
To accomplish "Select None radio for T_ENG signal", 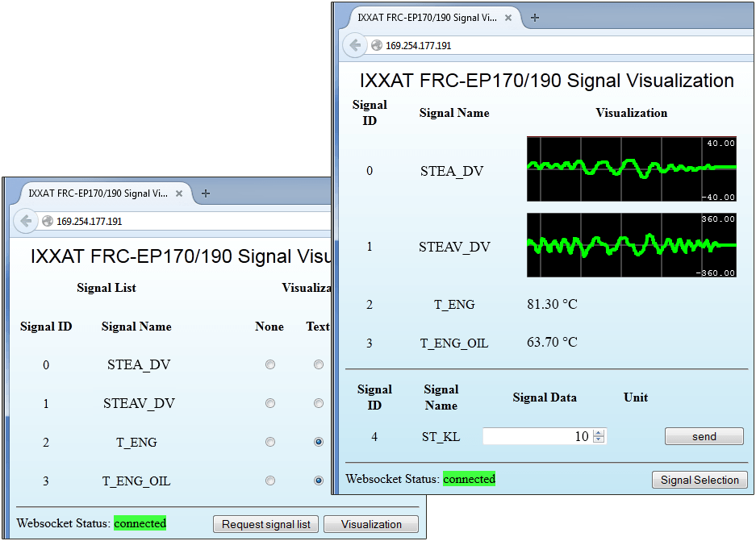I will pos(270,442).
